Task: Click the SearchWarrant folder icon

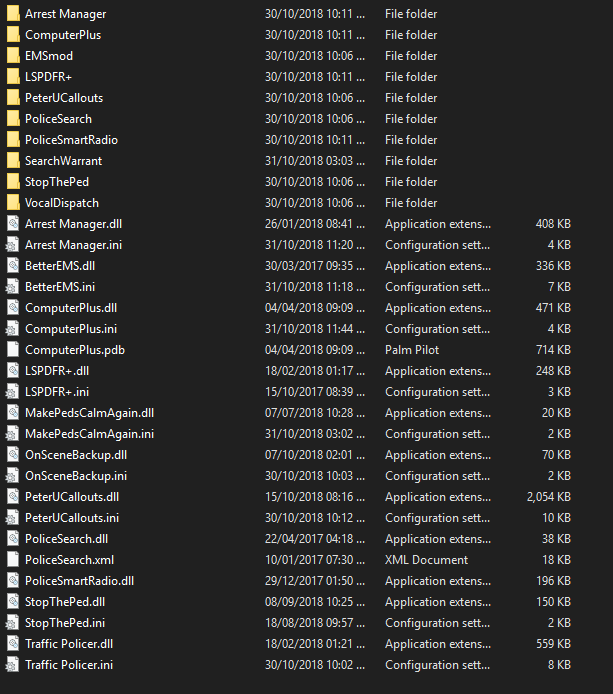Action: coord(13,161)
